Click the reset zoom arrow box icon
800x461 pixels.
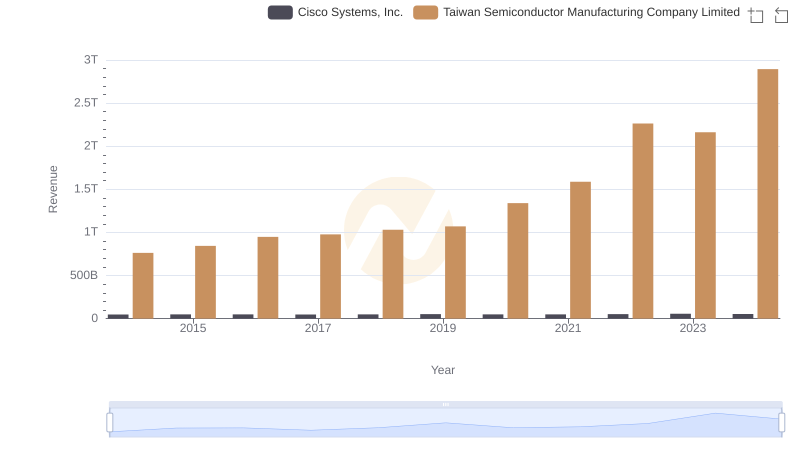tap(781, 15)
